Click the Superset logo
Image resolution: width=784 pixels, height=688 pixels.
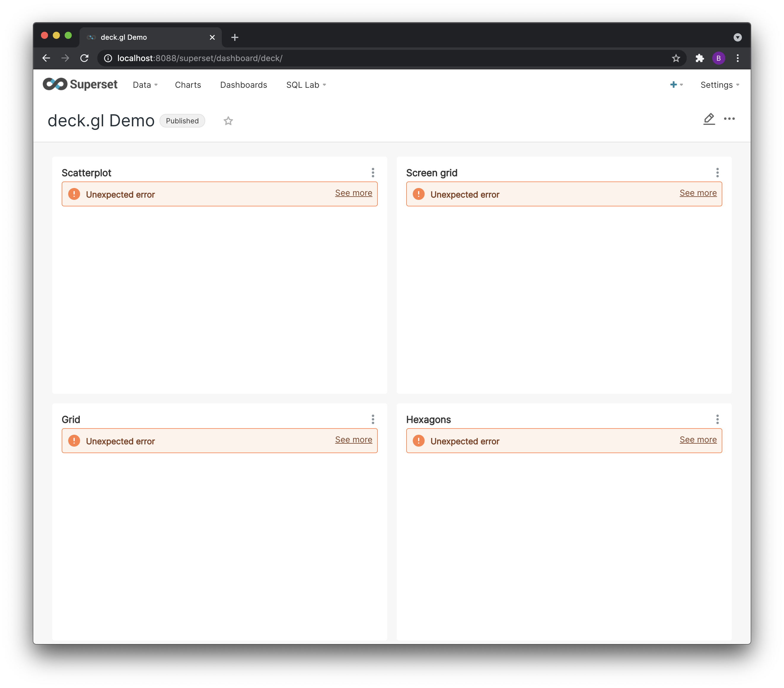(x=80, y=84)
